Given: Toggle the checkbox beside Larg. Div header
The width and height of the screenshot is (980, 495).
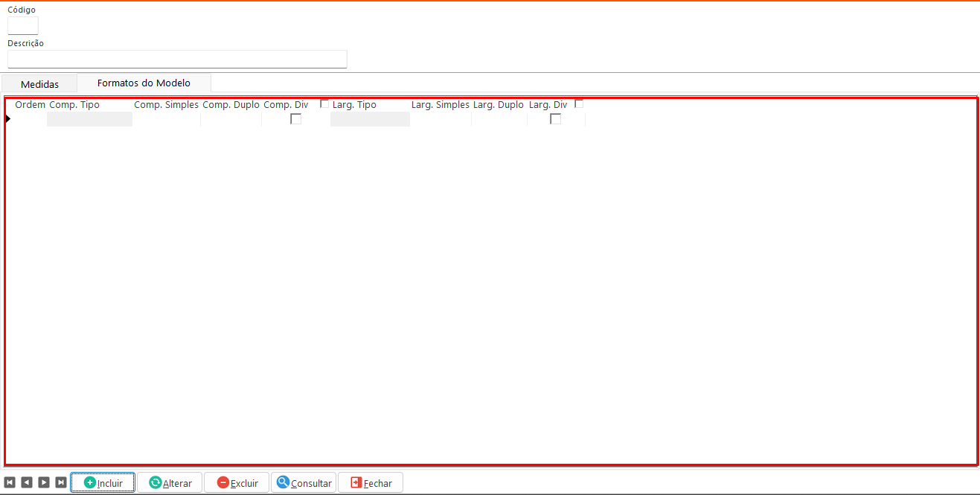Looking at the screenshot, I should tap(579, 104).
